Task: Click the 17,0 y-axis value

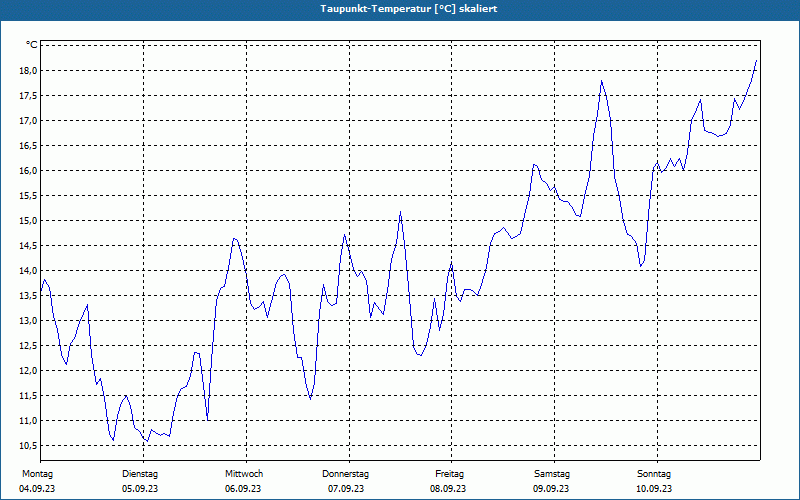Action: click(28, 120)
